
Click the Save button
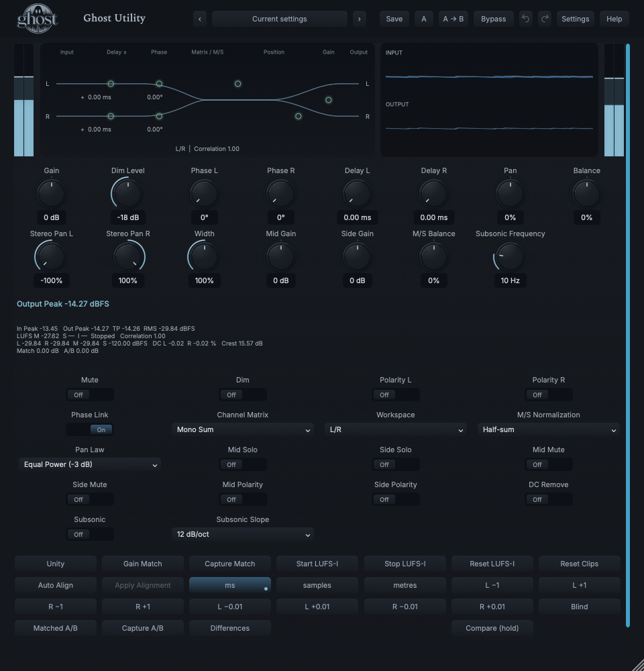click(x=394, y=19)
